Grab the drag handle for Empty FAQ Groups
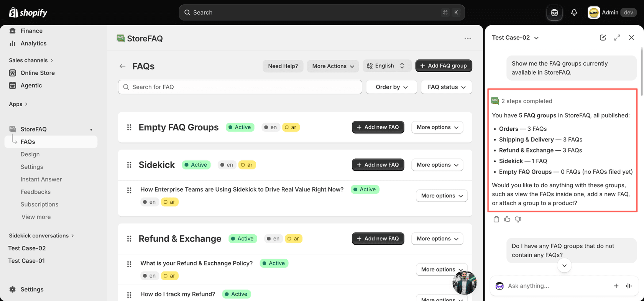 [129, 127]
